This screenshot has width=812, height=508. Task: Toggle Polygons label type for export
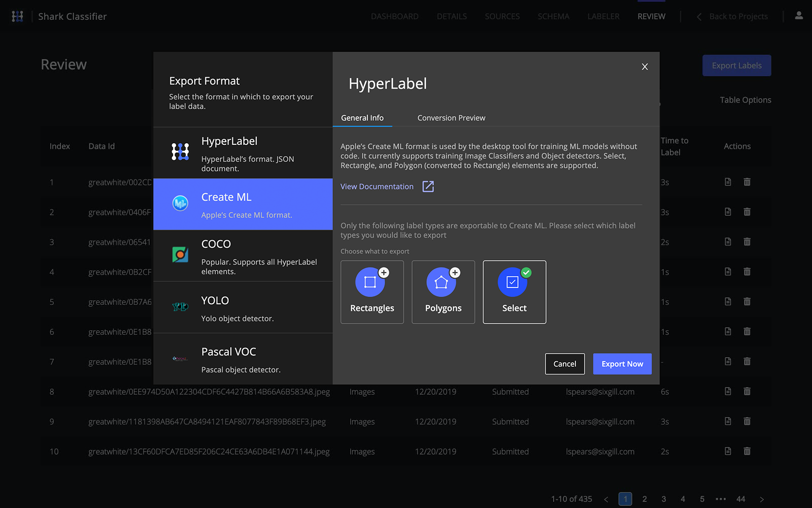[x=443, y=292]
